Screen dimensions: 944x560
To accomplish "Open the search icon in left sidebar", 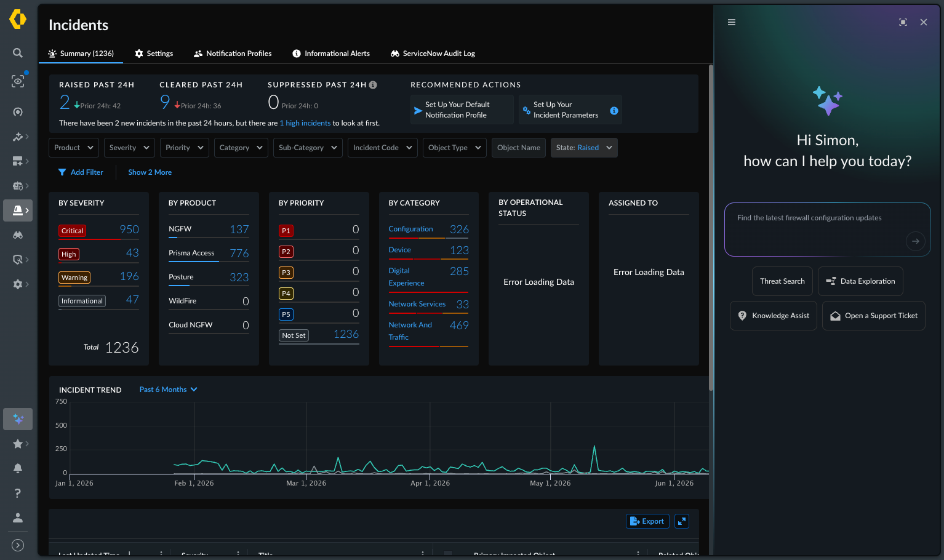I will click(x=18, y=53).
